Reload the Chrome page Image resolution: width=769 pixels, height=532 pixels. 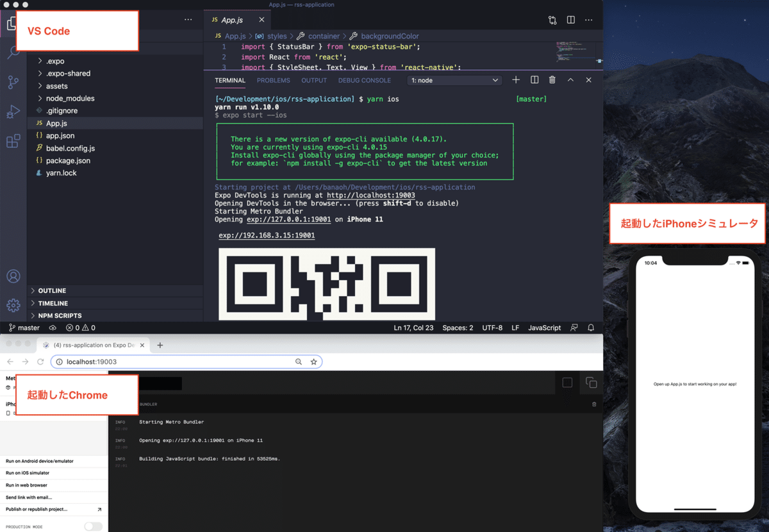(40, 362)
